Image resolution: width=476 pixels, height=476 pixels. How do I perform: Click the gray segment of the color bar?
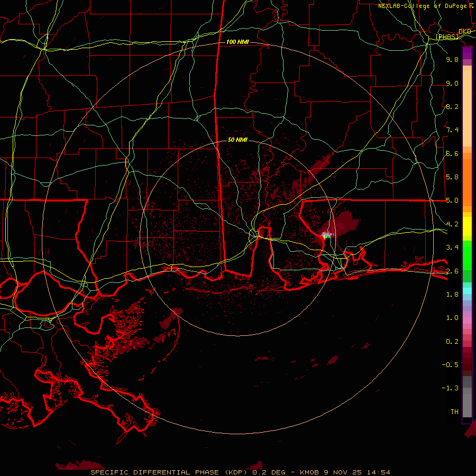(x=467, y=397)
